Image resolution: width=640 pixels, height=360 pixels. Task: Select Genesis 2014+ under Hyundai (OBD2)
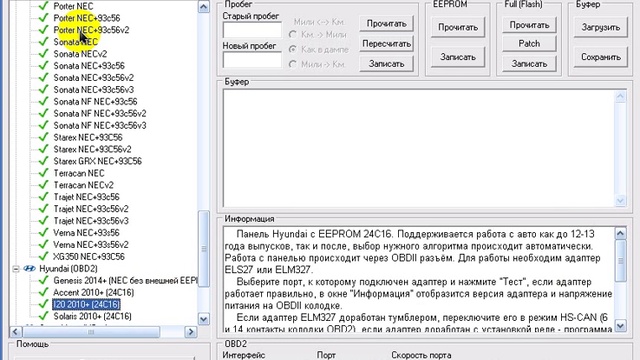pos(125,280)
